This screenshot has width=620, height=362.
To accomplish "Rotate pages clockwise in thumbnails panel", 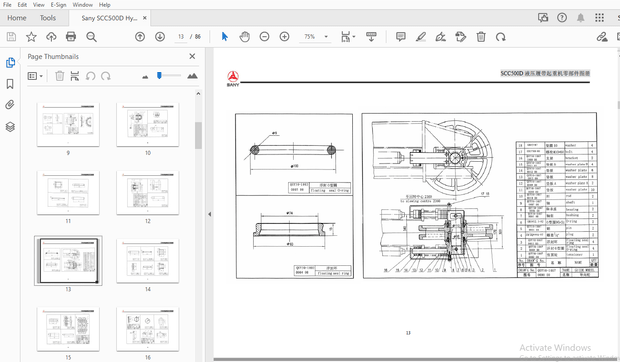I will (106, 76).
